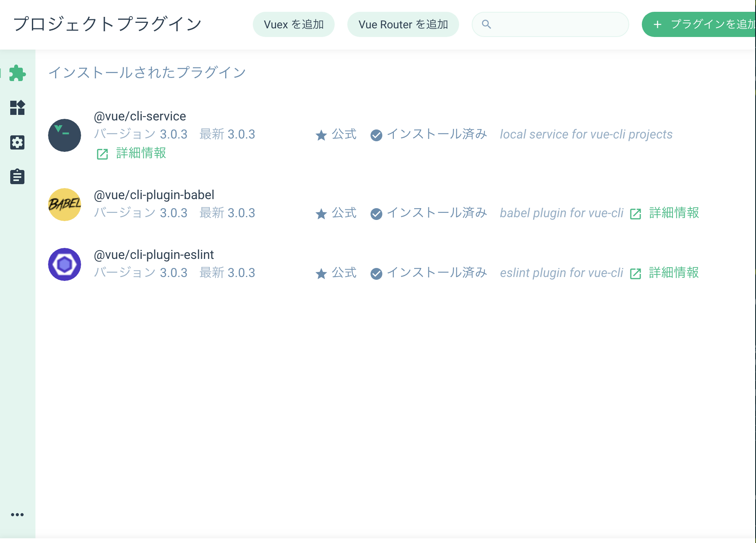
Task: Click インストール済み label in babel row
Action: pyautogui.click(x=437, y=213)
